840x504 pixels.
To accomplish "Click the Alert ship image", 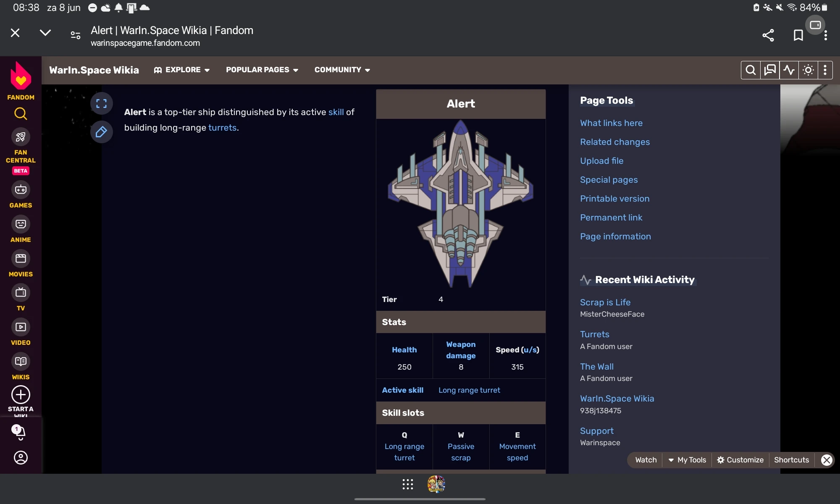I will [x=460, y=204].
